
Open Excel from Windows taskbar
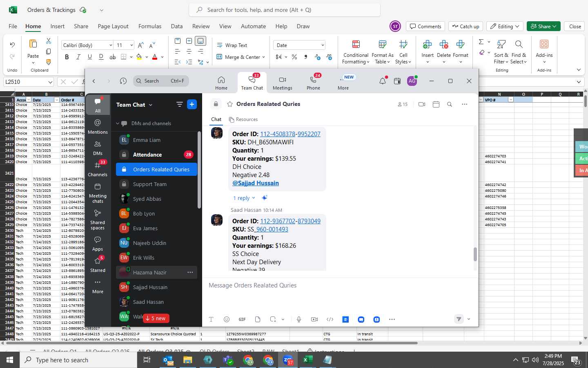click(x=307, y=360)
